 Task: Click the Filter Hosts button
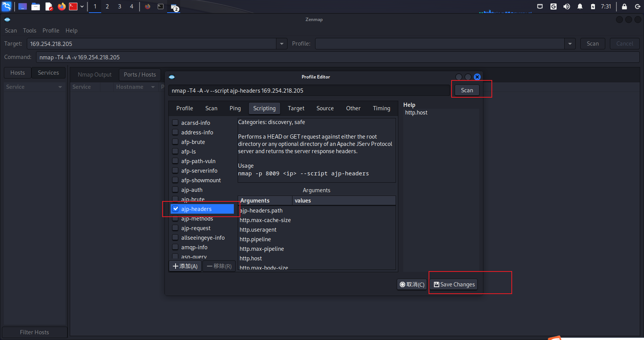34,332
